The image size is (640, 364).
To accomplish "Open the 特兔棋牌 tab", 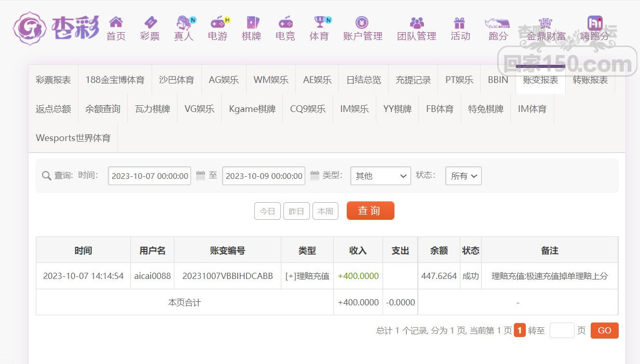I will (486, 109).
